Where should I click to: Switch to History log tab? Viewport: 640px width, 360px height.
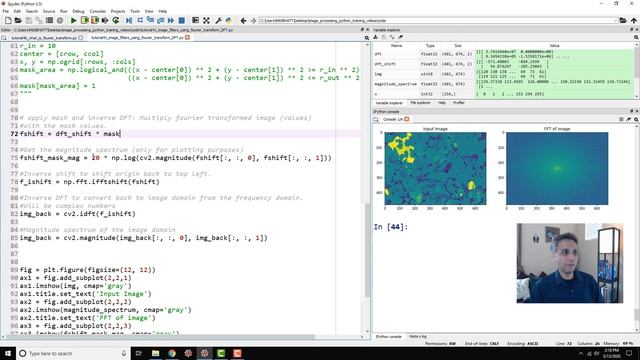(418, 337)
